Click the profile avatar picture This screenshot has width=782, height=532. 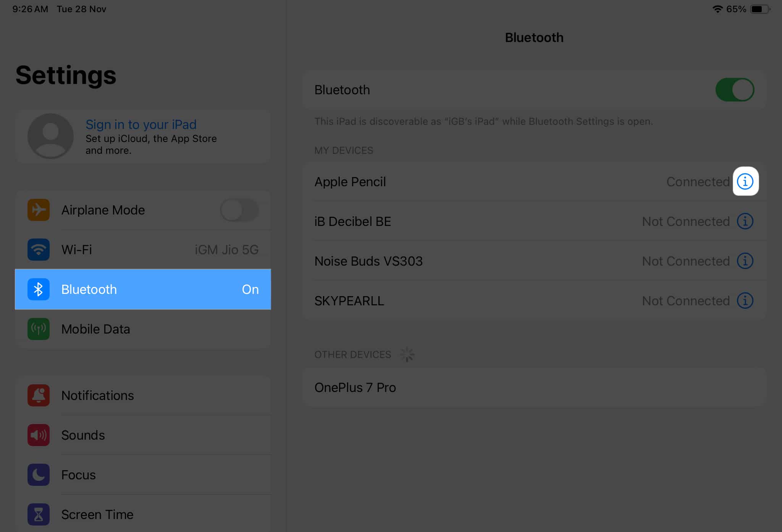tap(50, 136)
